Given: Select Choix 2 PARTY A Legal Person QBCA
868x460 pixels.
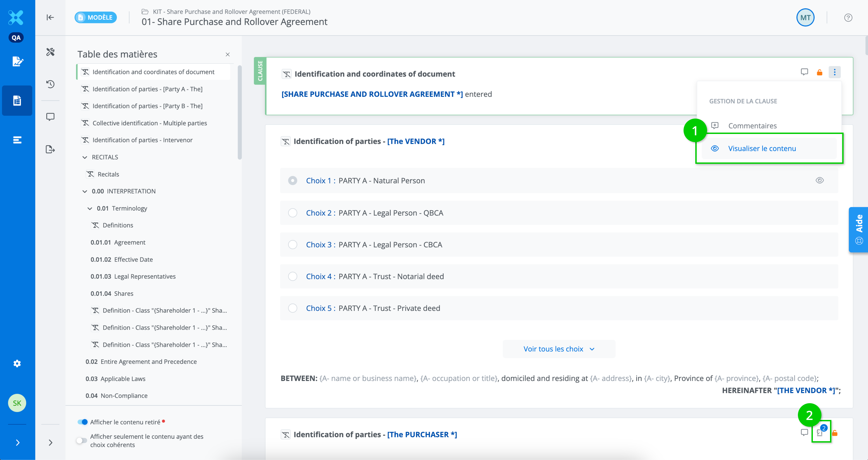Looking at the screenshot, I should [x=292, y=213].
